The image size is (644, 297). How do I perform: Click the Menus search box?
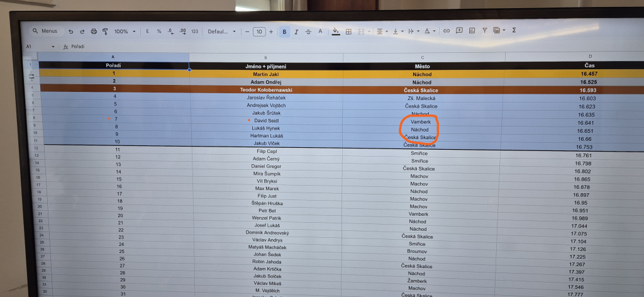pos(46,31)
